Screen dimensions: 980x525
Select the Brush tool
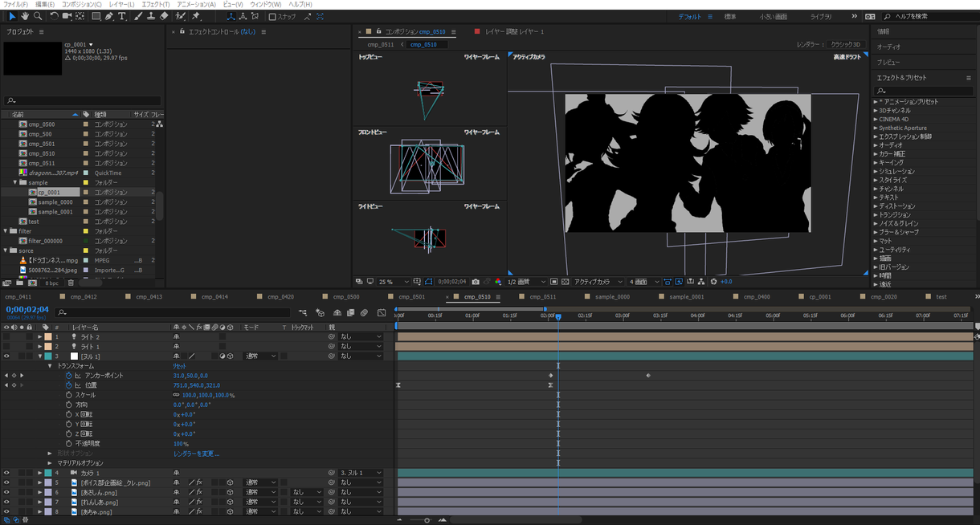point(138,16)
